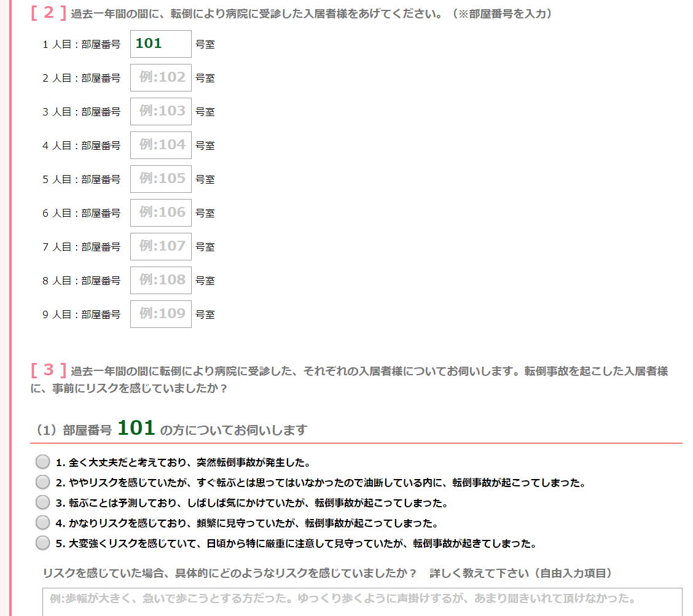The height and width of the screenshot is (616, 693).
Task: Click the pink [ 2 ] question number
Action: [x=49, y=13]
